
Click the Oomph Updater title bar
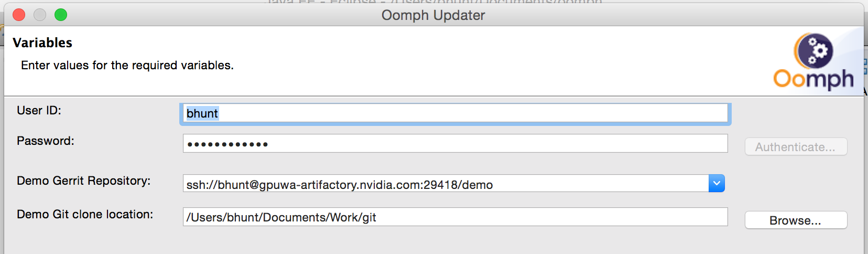point(433,15)
